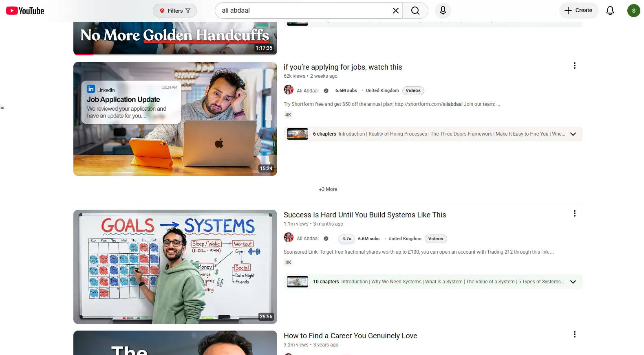
Task: Show '+3 More' results
Action: pyautogui.click(x=328, y=189)
